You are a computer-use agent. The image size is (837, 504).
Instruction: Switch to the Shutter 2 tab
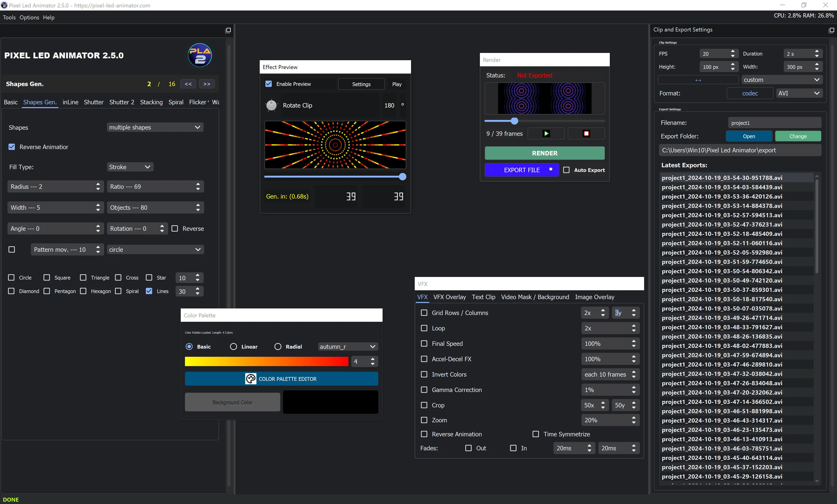122,102
